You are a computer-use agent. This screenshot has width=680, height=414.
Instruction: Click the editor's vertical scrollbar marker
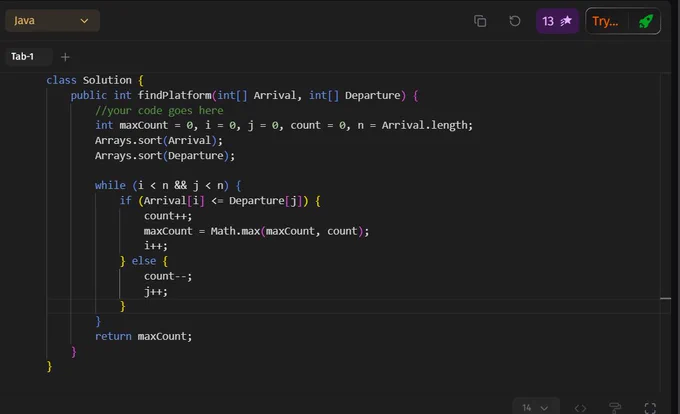666,298
